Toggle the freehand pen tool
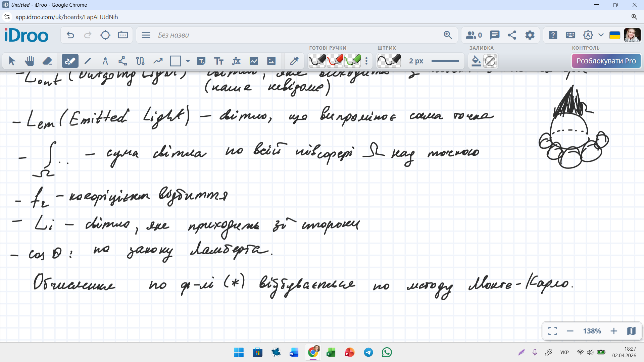 pos(70,61)
